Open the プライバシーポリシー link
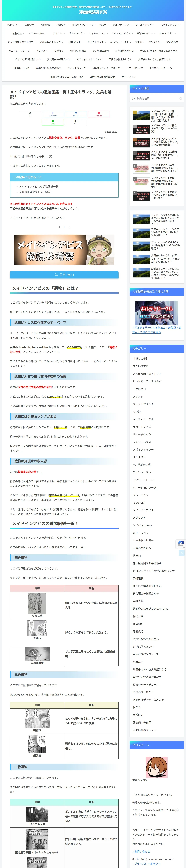The width and height of the screenshot is (186, 868). pos(146,864)
